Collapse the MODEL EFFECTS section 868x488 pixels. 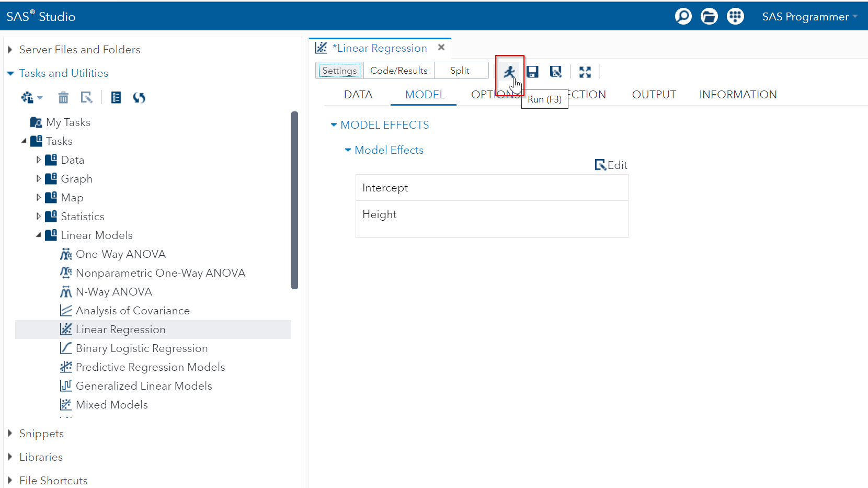coord(334,124)
